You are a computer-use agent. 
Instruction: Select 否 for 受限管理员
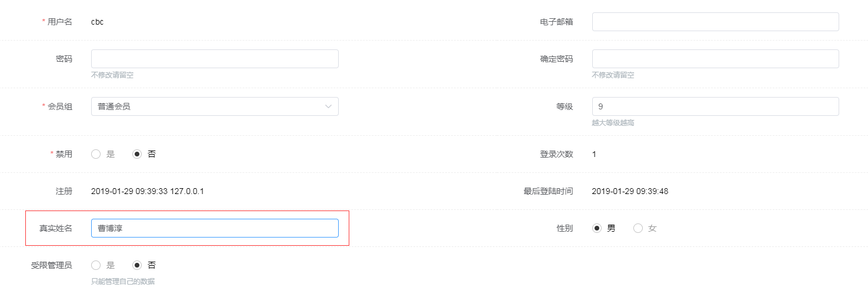138,265
